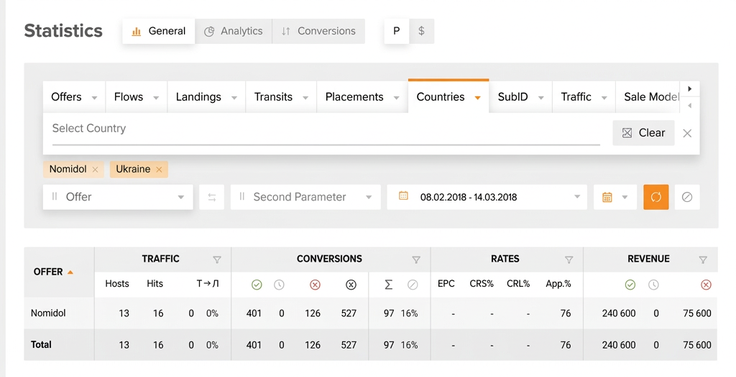Open the Analytics tab

pos(233,31)
